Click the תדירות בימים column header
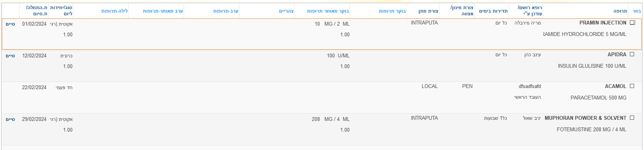Screen dimensions: 644x150 coord(493,11)
